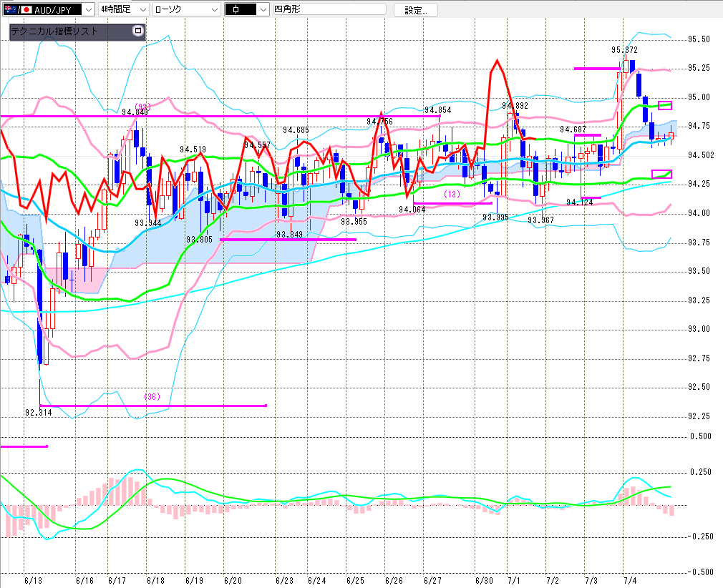Click the テクニカル指標リスト panel title
Image resolution: width=723 pixels, height=588 pixels.
point(54,31)
